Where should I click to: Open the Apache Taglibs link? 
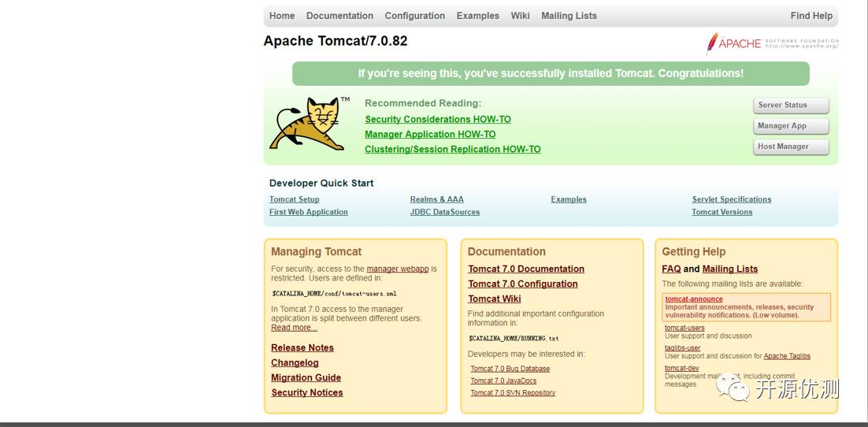(787, 356)
